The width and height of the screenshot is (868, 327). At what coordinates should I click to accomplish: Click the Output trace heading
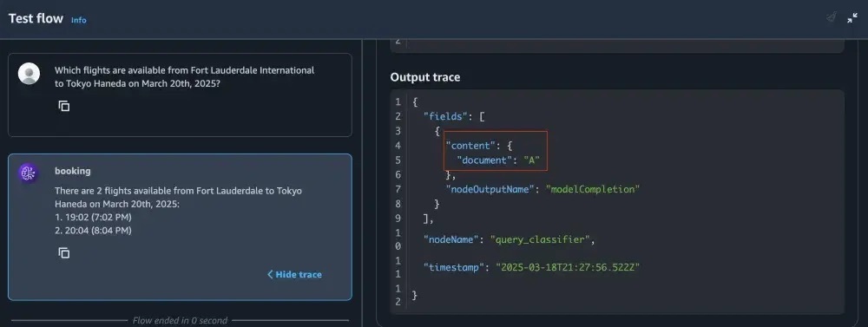pos(425,77)
